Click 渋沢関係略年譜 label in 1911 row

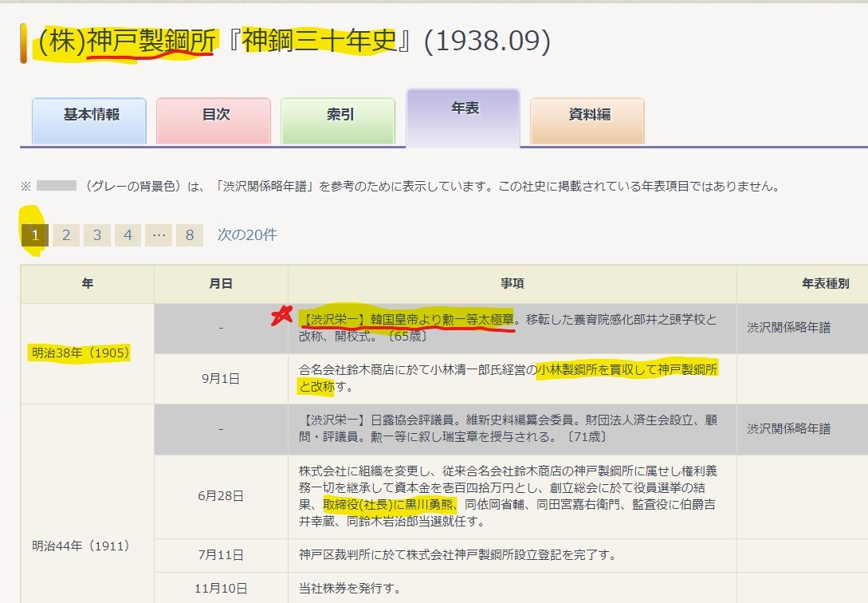(x=789, y=428)
